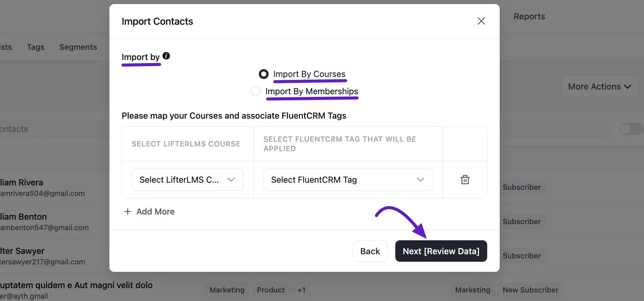Viewport: 644px width, 301px height.
Task: Switch to the Tags tab
Action: pyautogui.click(x=36, y=47)
